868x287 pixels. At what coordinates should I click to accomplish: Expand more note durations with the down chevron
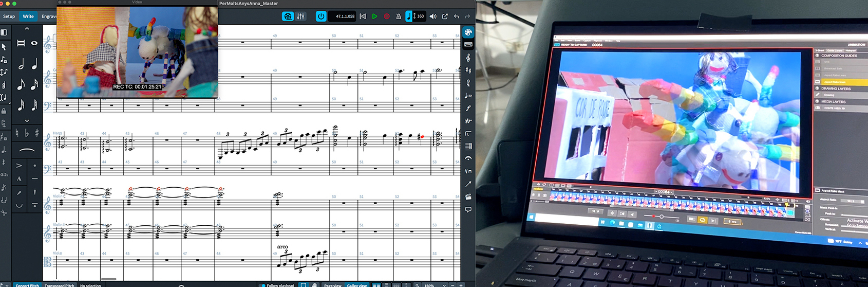pos(27,120)
